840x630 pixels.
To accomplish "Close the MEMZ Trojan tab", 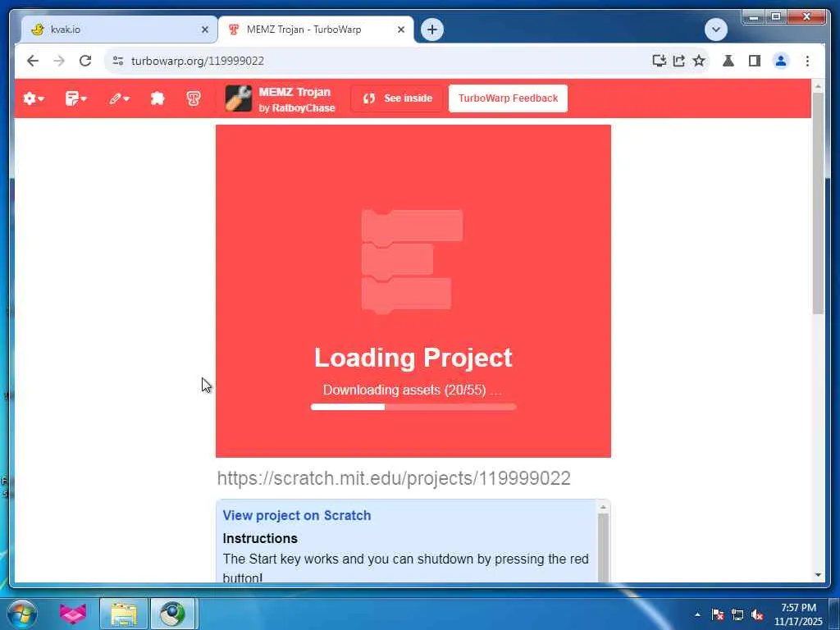I will [x=400, y=30].
